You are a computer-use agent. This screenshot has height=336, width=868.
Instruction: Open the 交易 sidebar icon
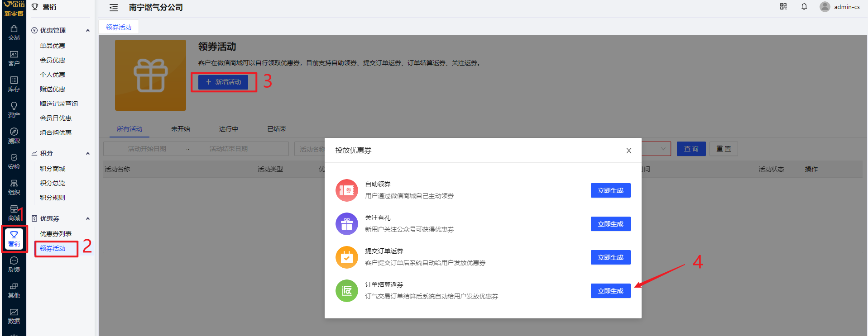coord(14,33)
